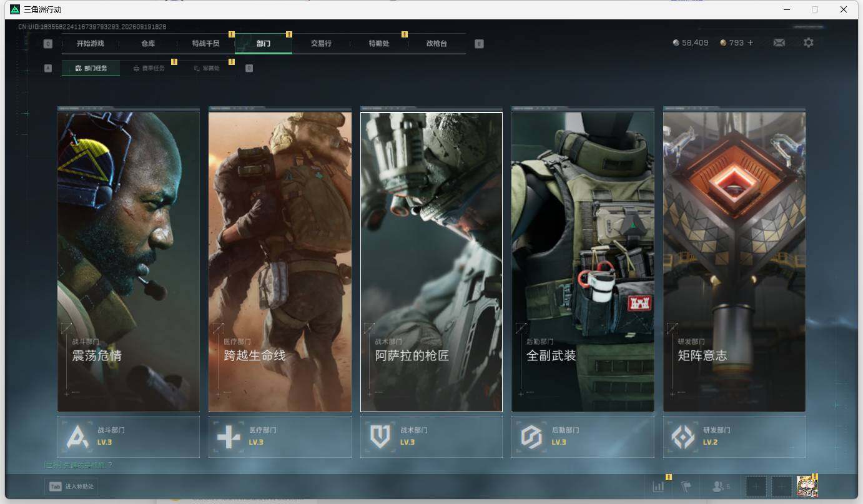
Task: Click the A key hint before 部门任务
Action: 48,68
